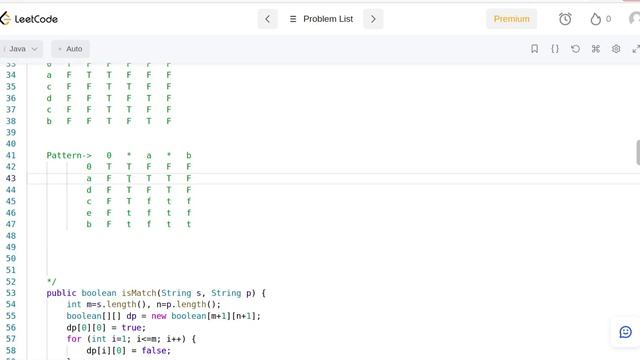Click the editor vertical scrollbar thumb
640x360 pixels.
(x=638, y=152)
